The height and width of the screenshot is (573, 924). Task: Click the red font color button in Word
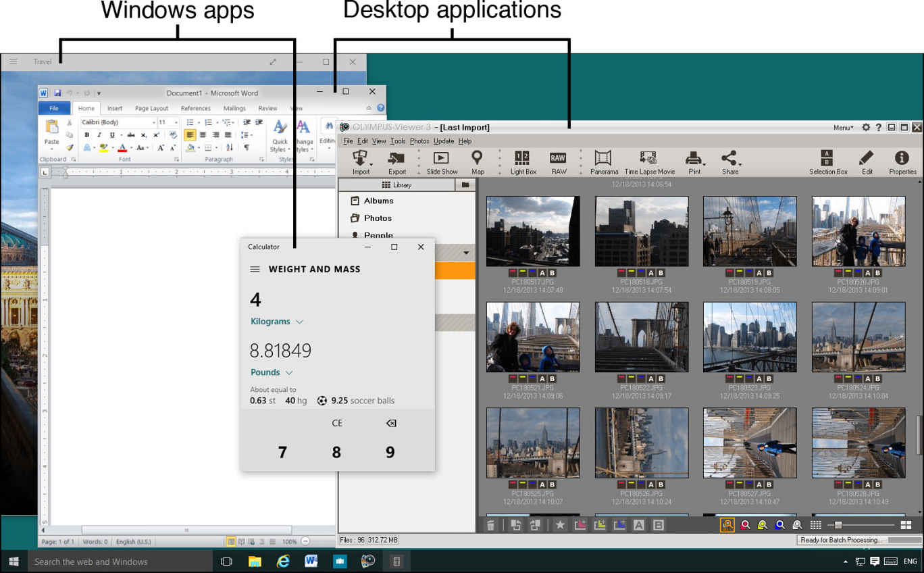[122, 148]
